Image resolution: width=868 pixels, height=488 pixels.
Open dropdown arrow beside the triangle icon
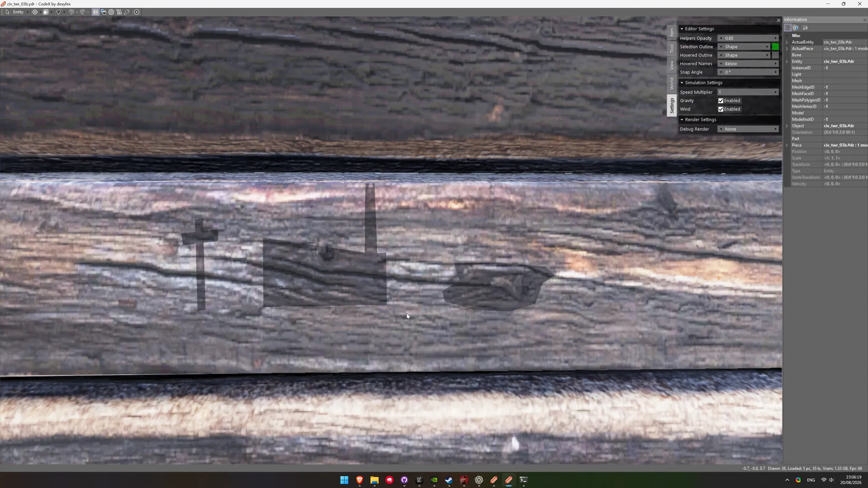click(64, 12)
